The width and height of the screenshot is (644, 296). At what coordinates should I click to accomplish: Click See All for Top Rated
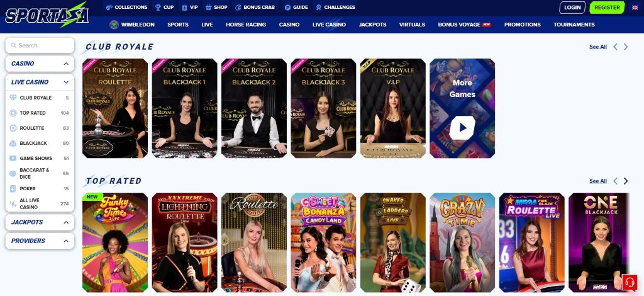(x=597, y=181)
